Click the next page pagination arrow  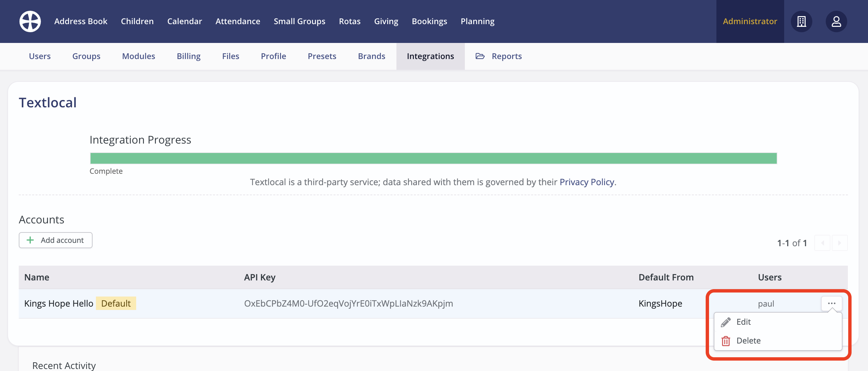[840, 243]
